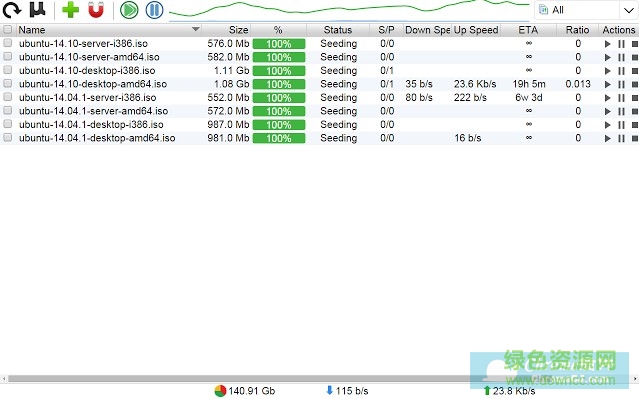Click the uTorrent logo icon in the toolbar
Screen dimensions: 639x399
(x=37, y=9)
